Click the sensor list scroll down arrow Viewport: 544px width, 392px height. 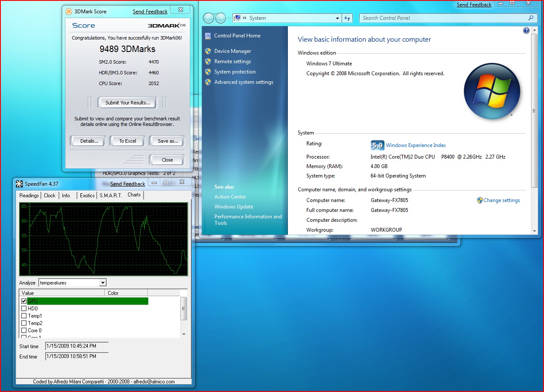(184, 334)
